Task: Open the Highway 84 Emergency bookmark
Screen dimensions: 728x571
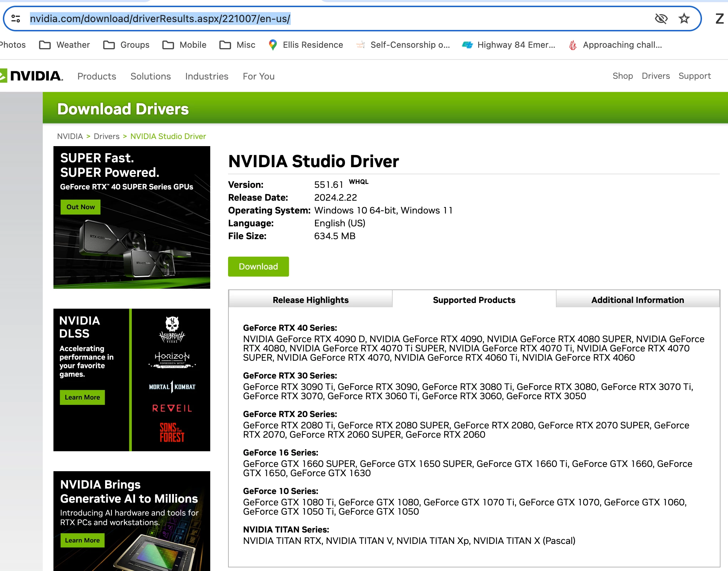Action: (x=508, y=45)
